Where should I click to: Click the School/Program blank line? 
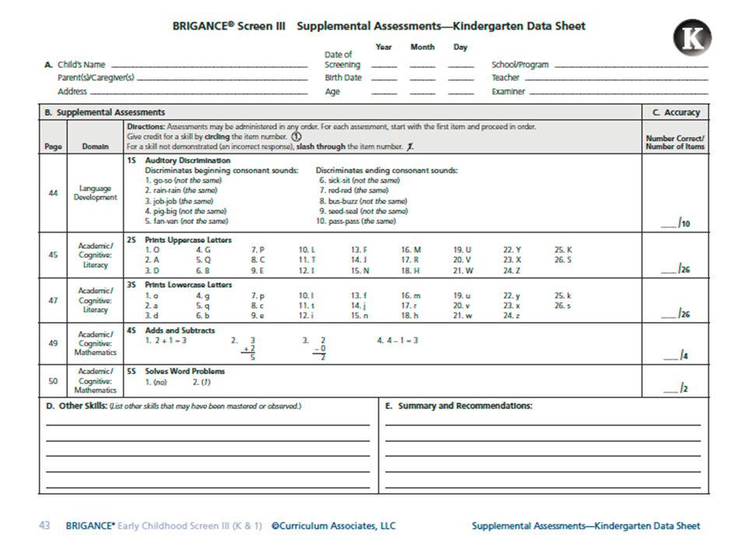click(x=631, y=66)
